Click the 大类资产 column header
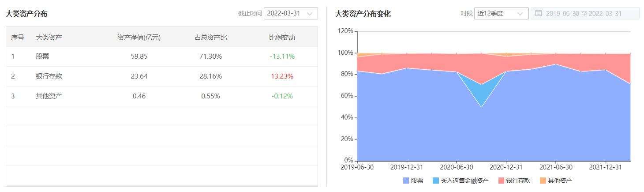This screenshot has width=644, height=192. pyautogui.click(x=49, y=38)
